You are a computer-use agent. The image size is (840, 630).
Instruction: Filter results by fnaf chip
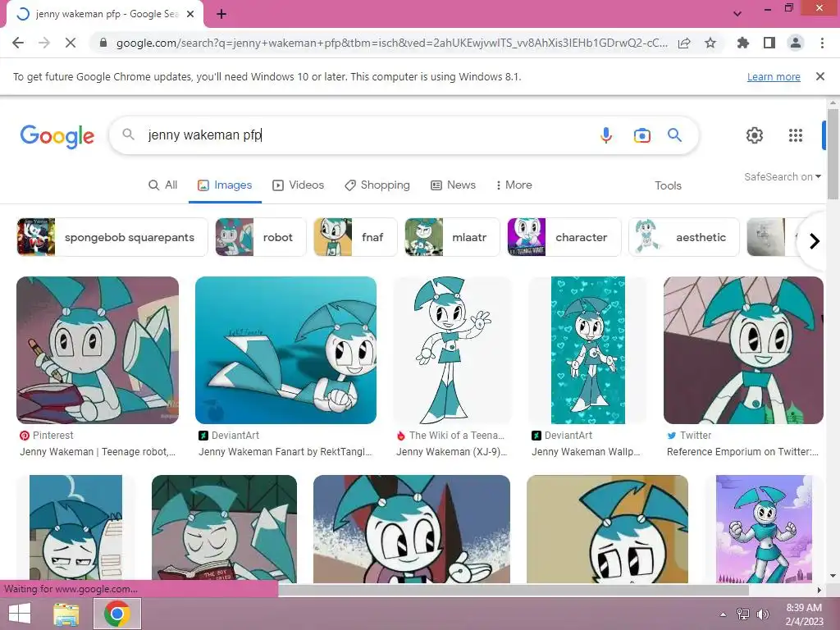tap(355, 237)
